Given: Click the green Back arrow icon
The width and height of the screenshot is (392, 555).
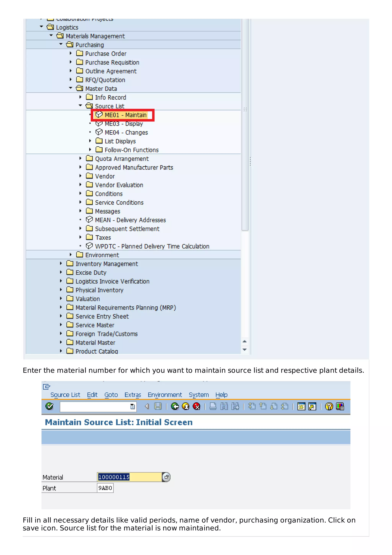Looking at the screenshot, I should pos(175,406).
